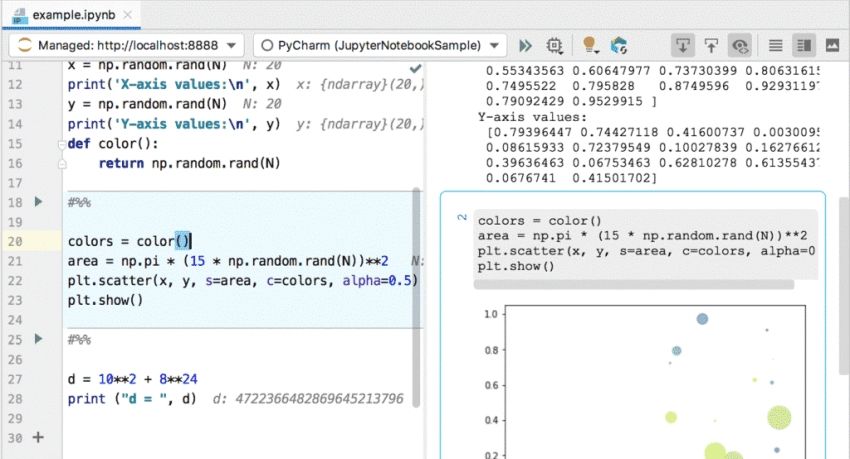Click the Run All cells icon
This screenshot has width=850, height=459.
pyautogui.click(x=525, y=46)
